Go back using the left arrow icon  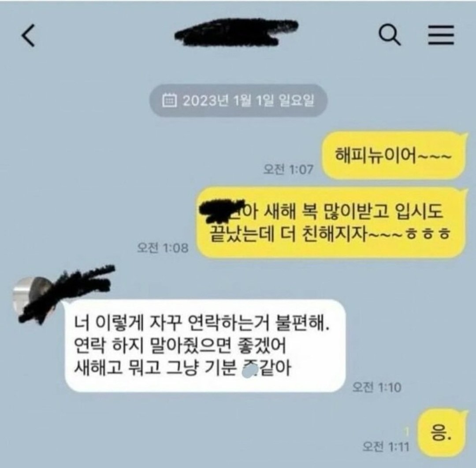coord(28,36)
